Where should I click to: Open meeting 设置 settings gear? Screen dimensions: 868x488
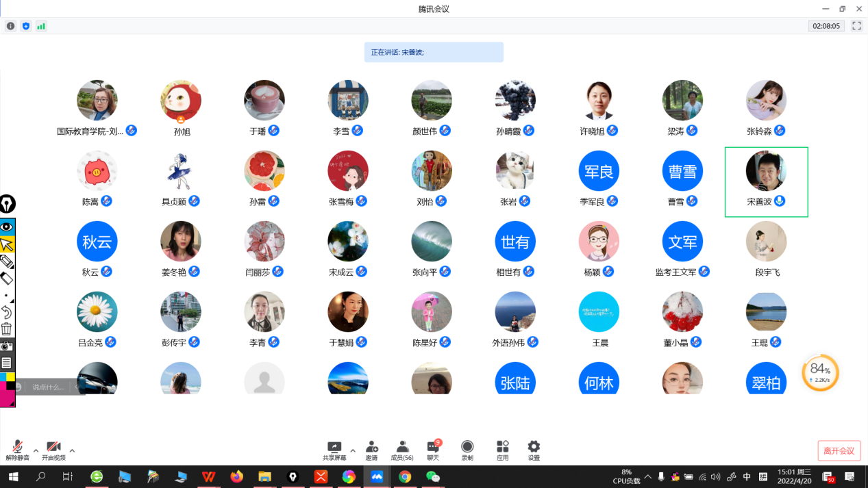[x=534, y=450]
